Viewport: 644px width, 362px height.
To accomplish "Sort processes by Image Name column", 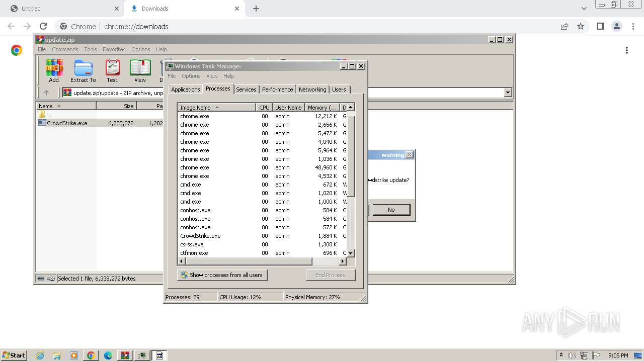I will tap(217, 108).
